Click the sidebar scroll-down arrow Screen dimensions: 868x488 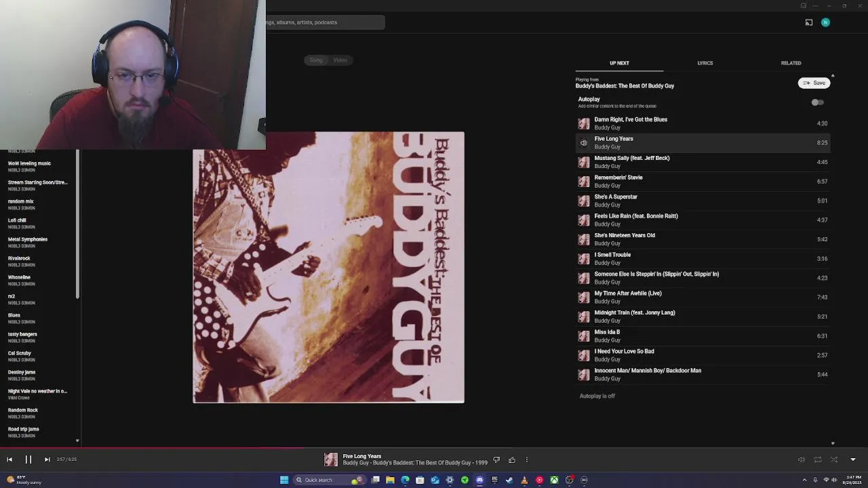pos(77,441)
